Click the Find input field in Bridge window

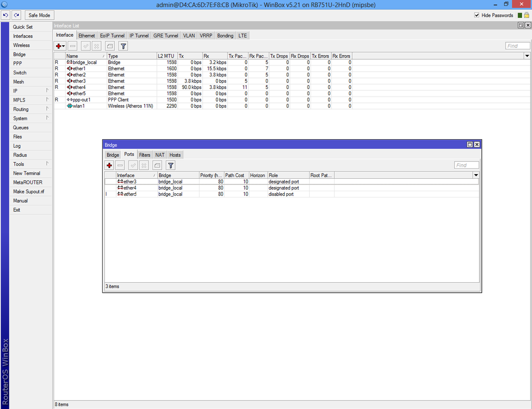pyautogui.click(x=467, y=165)
